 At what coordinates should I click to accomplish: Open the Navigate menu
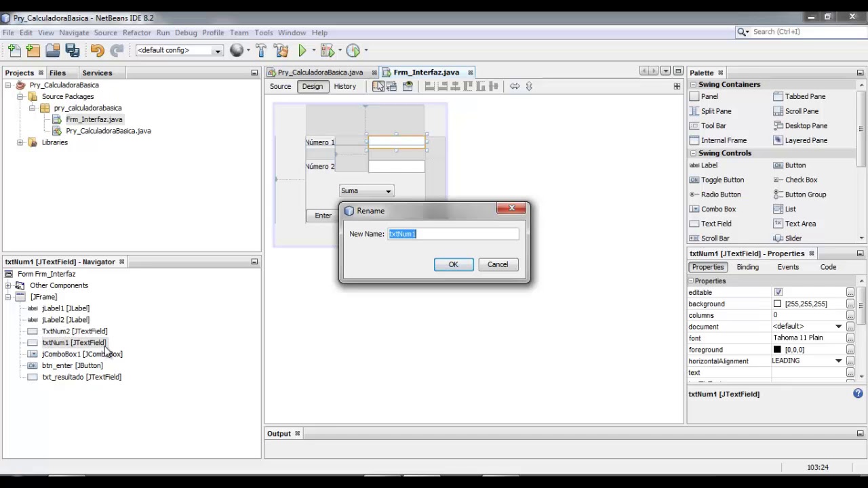pyautogui.click(x=74, y=33)
